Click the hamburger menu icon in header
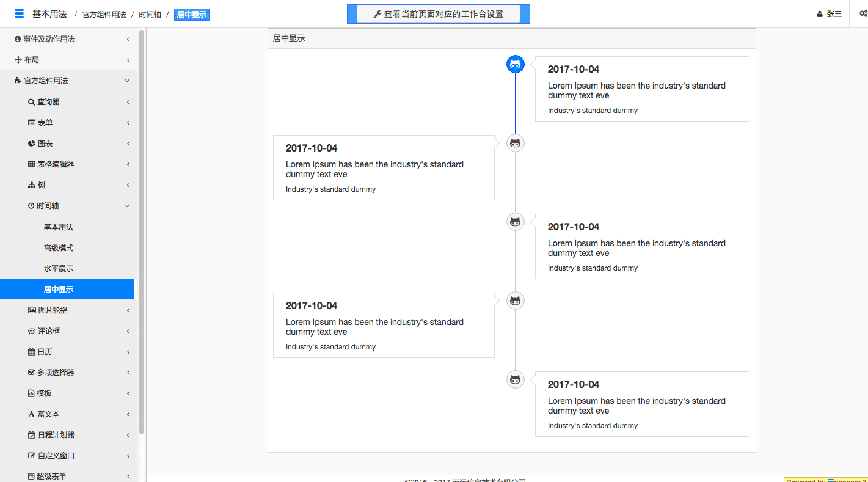 [x=19, y=14]
